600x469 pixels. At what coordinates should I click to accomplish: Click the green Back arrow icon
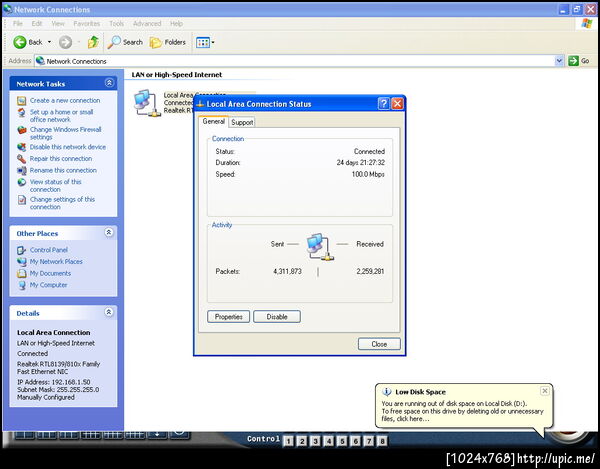click(20, 42)
